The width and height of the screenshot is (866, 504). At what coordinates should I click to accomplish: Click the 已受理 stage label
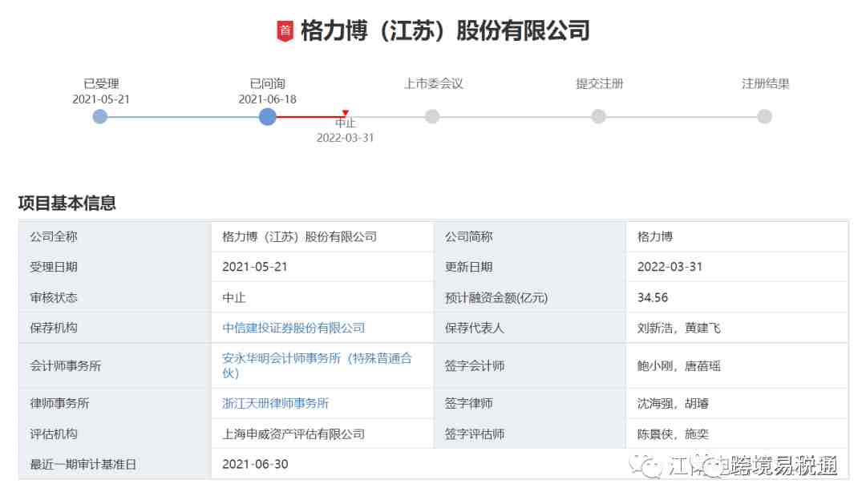point(101,84)
